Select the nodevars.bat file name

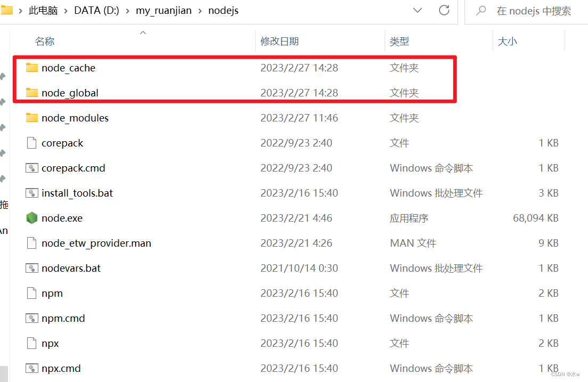(71, 269)
